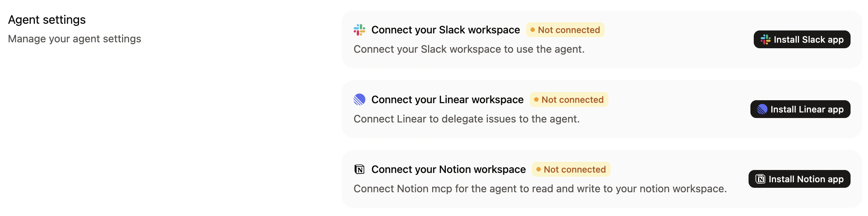Select the Slack icon inside the install button
The image size is (868, 216).
point(765,39)
